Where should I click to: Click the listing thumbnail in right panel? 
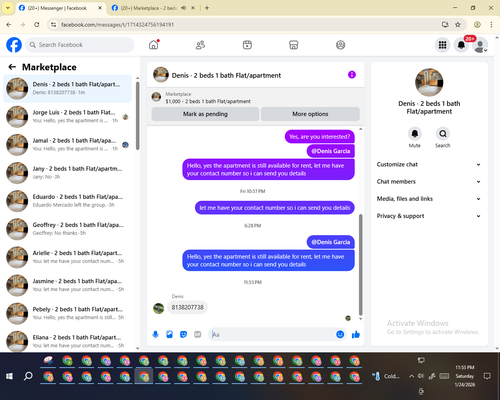[x=429, y=82]
